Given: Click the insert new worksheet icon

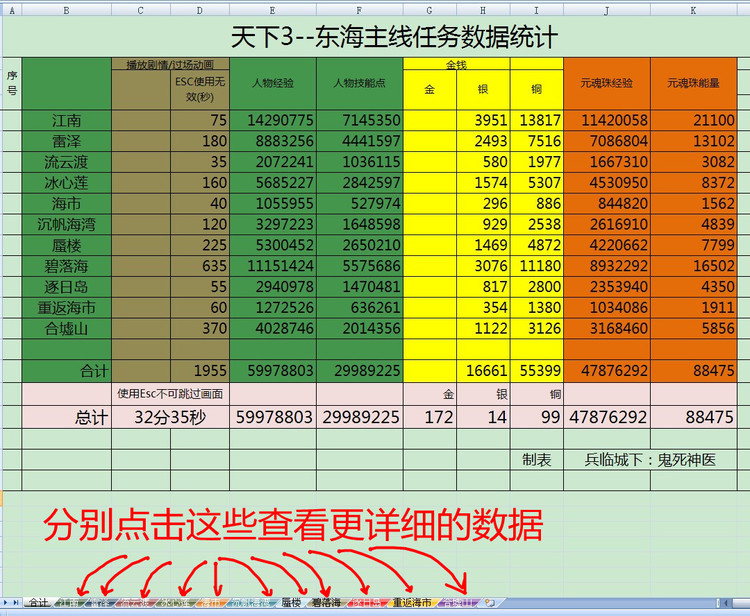Looking at the screenshot, I should [489, 603].
